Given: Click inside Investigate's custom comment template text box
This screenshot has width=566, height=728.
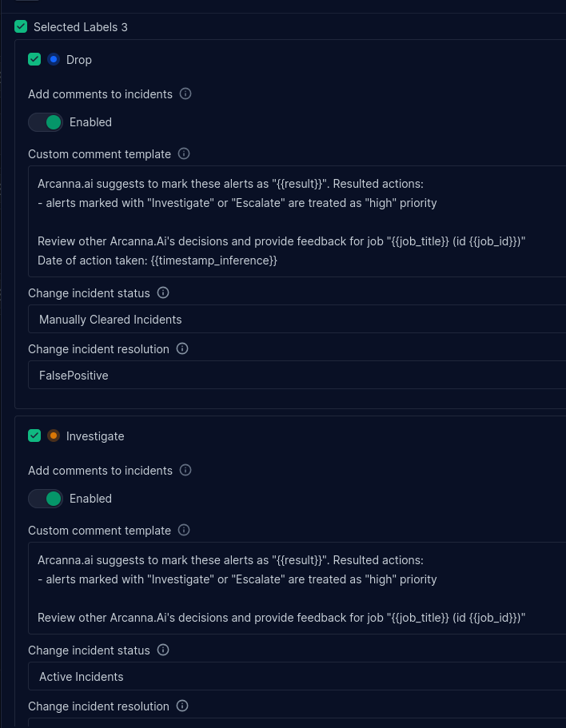Looking at the screenshot, I should pos(297,588).
